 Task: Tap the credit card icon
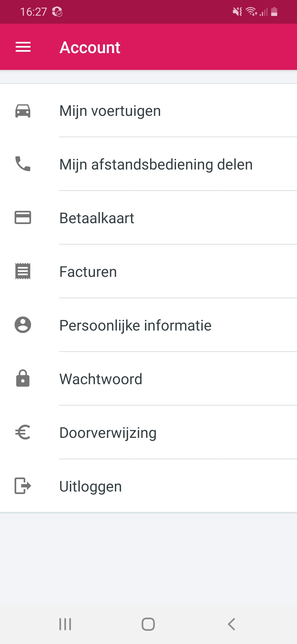tap(23, 217)
